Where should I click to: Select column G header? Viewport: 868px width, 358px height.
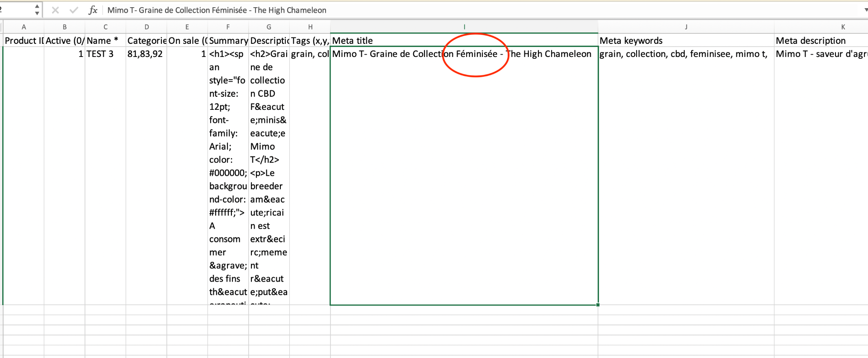pyautogui.click(x=269, y=27)
